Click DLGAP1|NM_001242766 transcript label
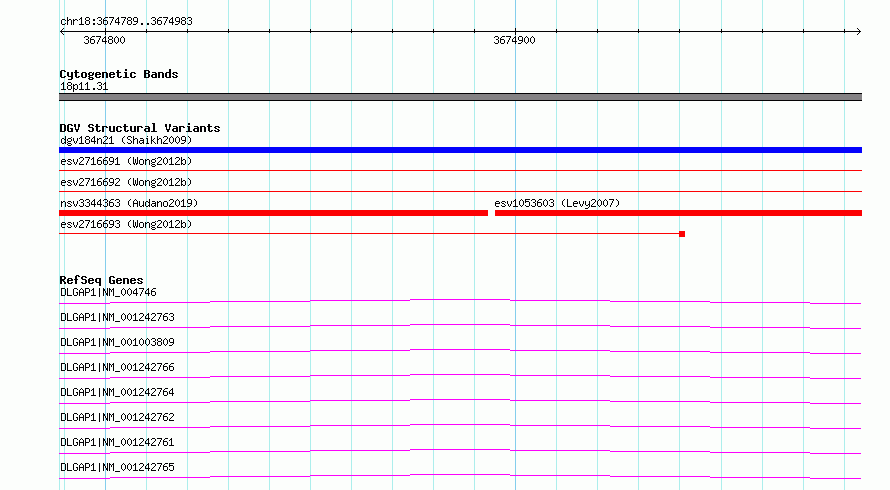The height and width of the screenshot is (490, 890). click(x=117, y=367)
